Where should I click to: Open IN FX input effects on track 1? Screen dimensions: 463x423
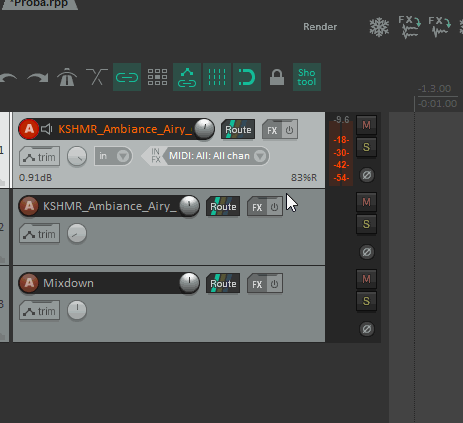tap(155, 156)
